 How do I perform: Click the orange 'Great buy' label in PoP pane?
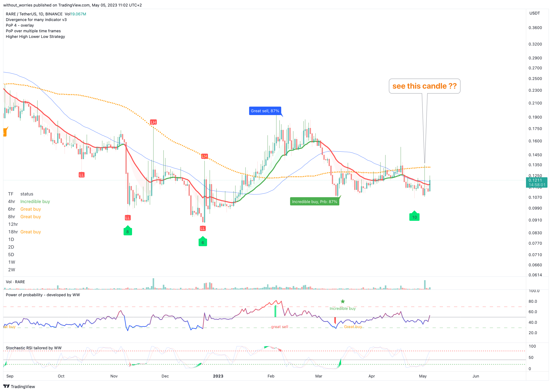[353, 327]
